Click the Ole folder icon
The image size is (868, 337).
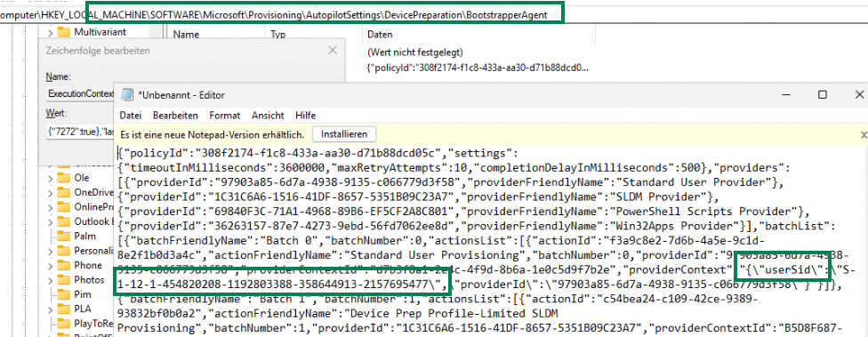tap(64, 178)
